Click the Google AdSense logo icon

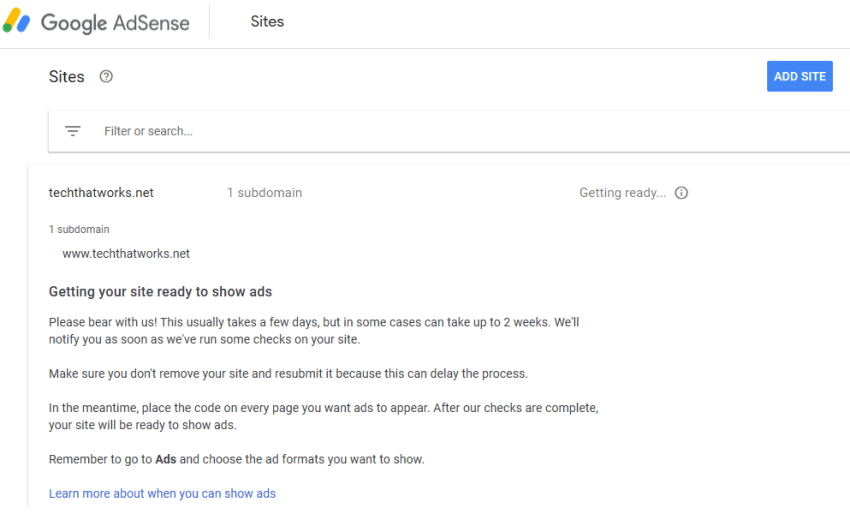17,21
